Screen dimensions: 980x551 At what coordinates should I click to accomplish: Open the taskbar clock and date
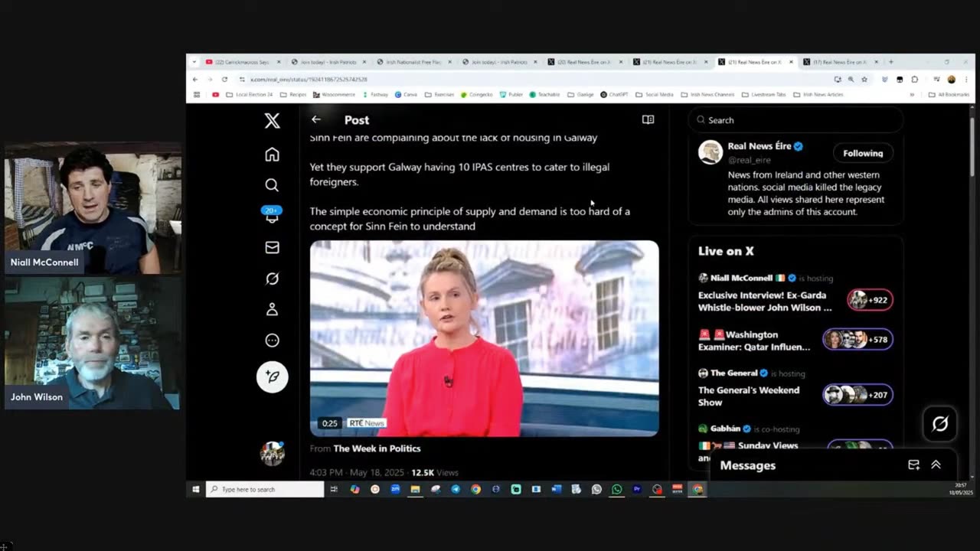pyautogui.click(x=960, y=489)
